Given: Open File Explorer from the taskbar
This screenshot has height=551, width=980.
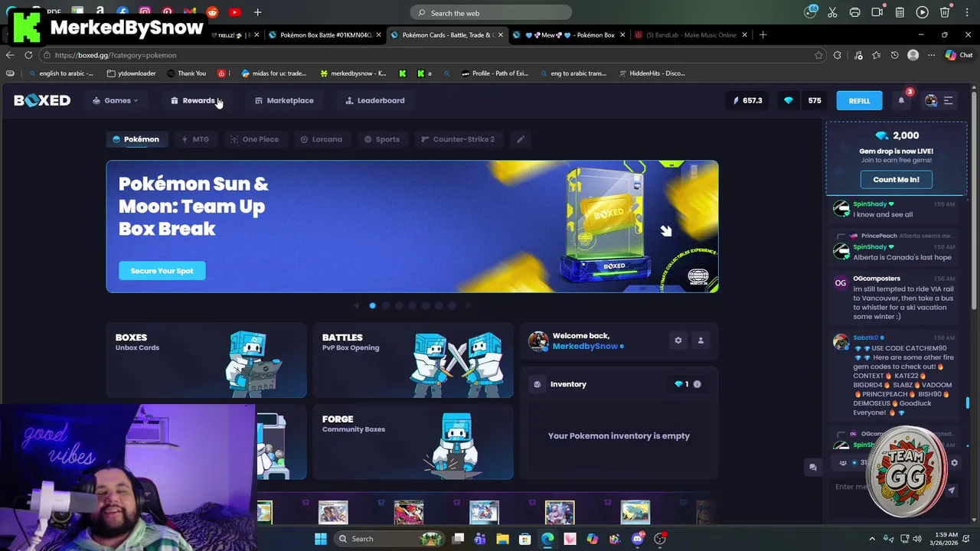Looking at the screenshot, I should point(502,539).
